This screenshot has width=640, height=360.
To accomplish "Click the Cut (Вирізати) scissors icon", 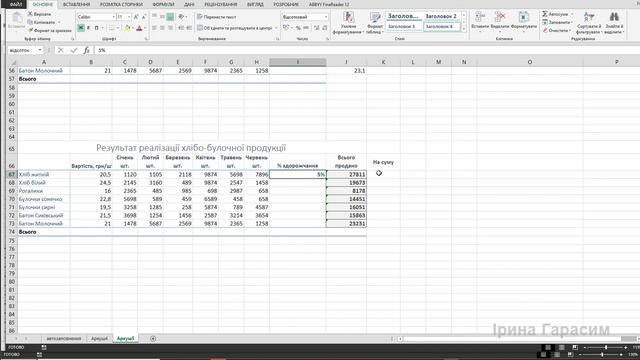I will point(30,14).
